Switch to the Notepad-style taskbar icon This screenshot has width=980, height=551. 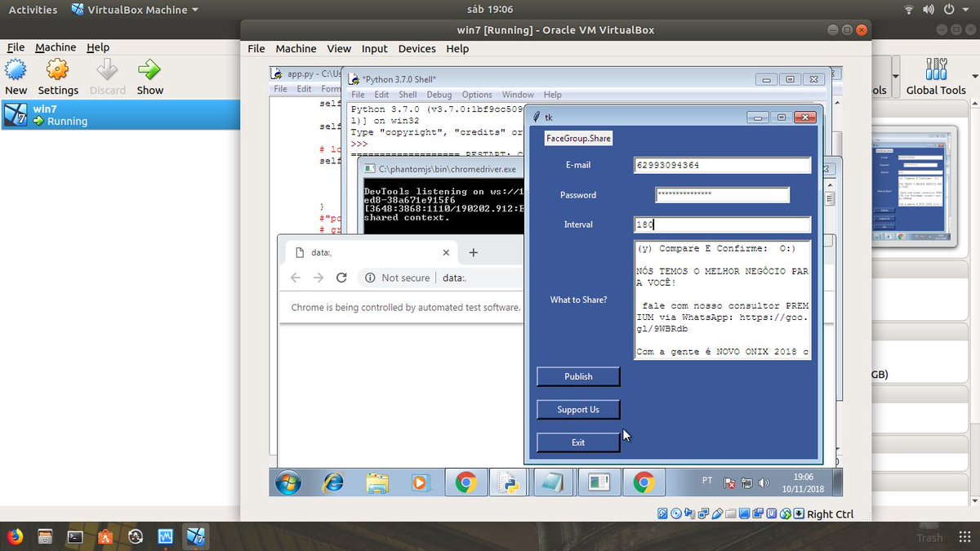[x=554, y=482]
